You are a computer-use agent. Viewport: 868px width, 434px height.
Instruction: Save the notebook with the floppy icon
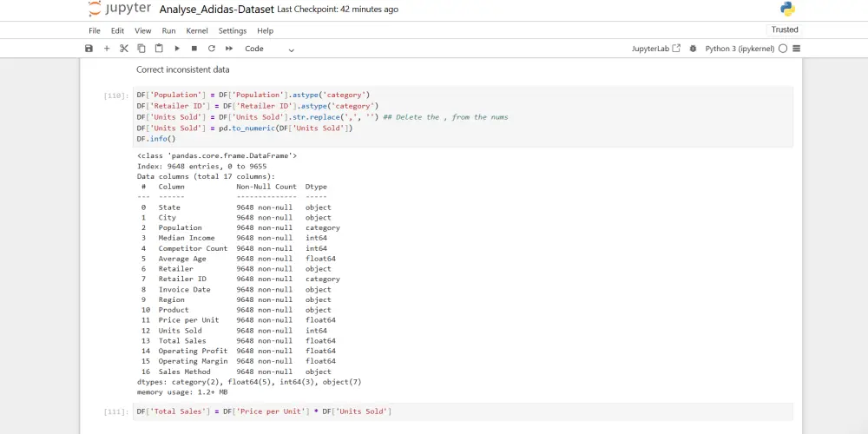click(89, 49)
